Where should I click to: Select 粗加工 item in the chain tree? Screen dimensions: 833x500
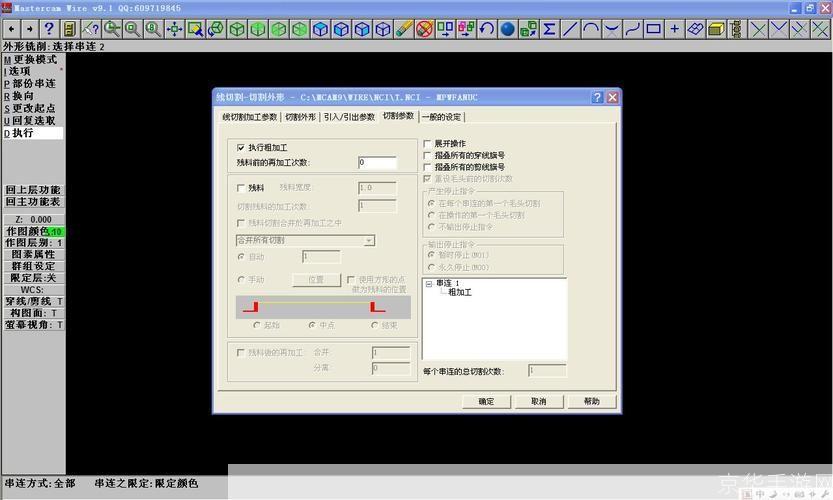click(460, 292)
